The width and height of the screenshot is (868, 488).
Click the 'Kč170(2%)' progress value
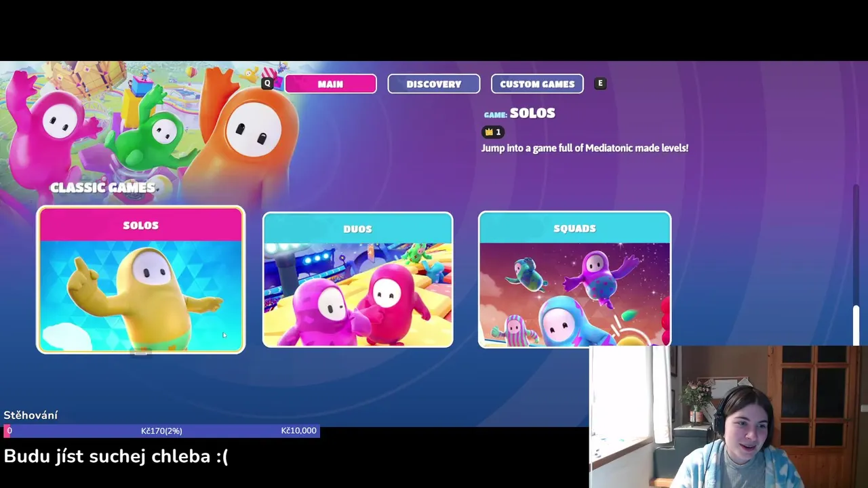161,430
